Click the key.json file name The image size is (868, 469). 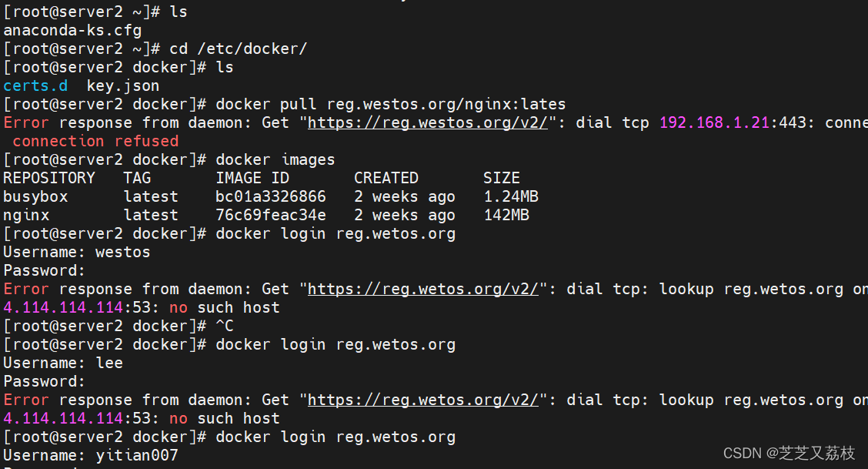[x=123, y=85]
